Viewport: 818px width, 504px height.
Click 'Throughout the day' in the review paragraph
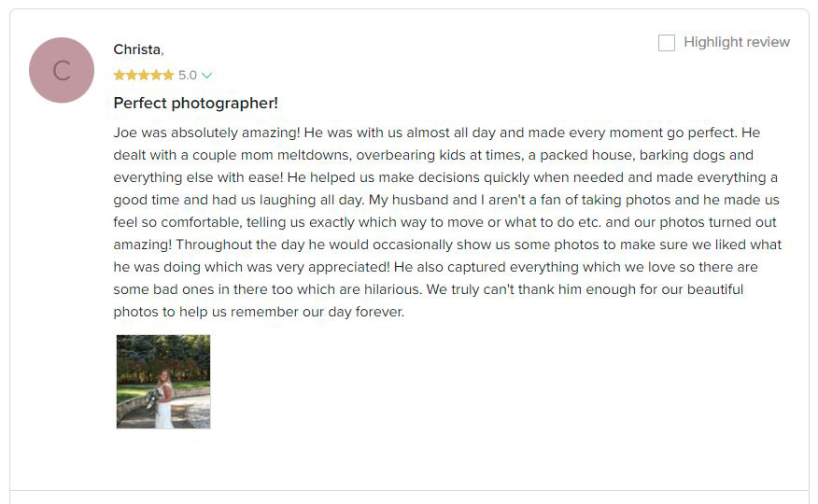point(240,245)
